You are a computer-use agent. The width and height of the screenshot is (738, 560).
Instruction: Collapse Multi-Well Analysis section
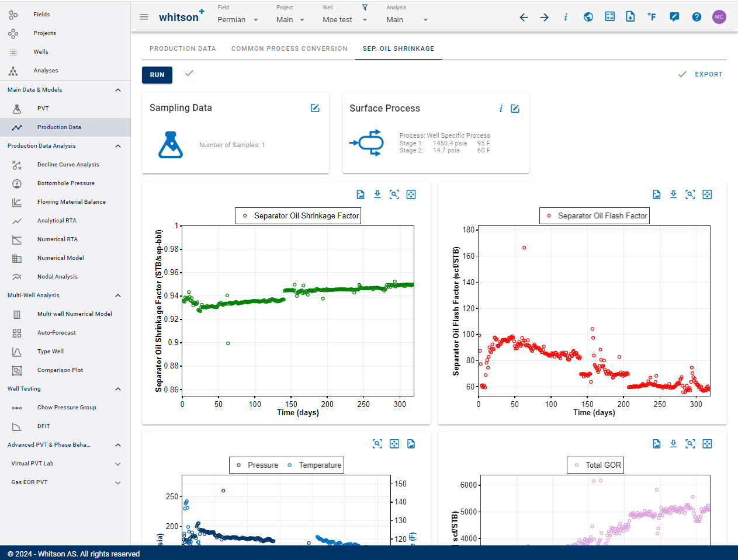coord(118,295)
